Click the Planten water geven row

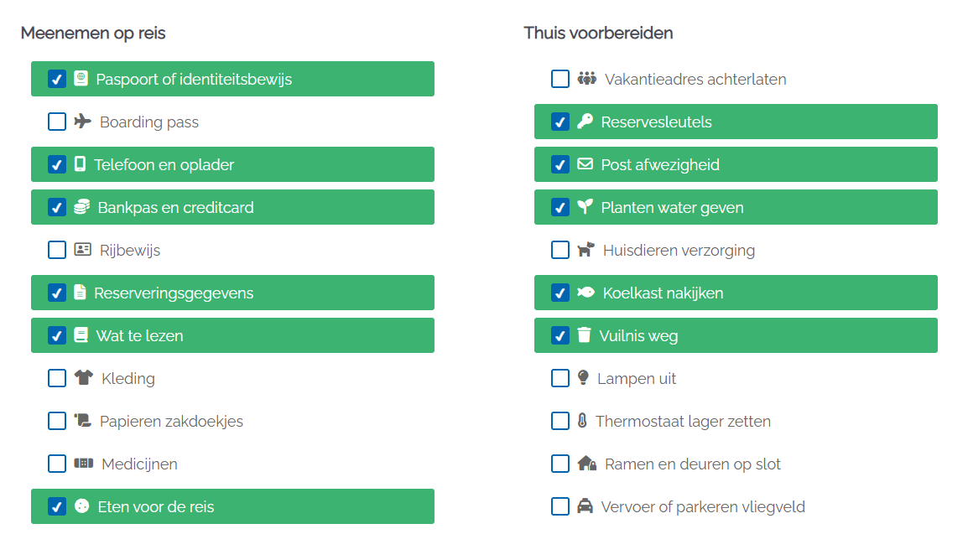coord(736,207)
